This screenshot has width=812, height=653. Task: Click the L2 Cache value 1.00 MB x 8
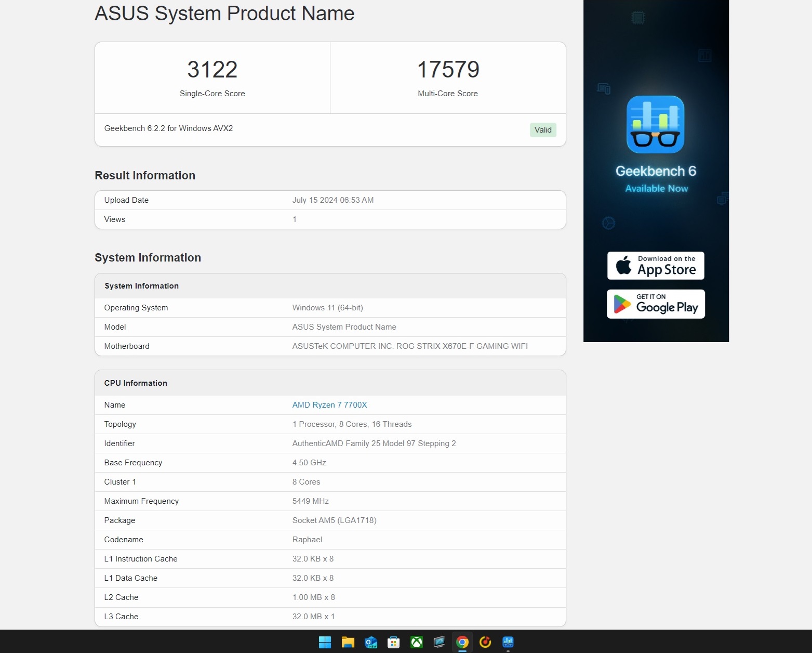313,597
